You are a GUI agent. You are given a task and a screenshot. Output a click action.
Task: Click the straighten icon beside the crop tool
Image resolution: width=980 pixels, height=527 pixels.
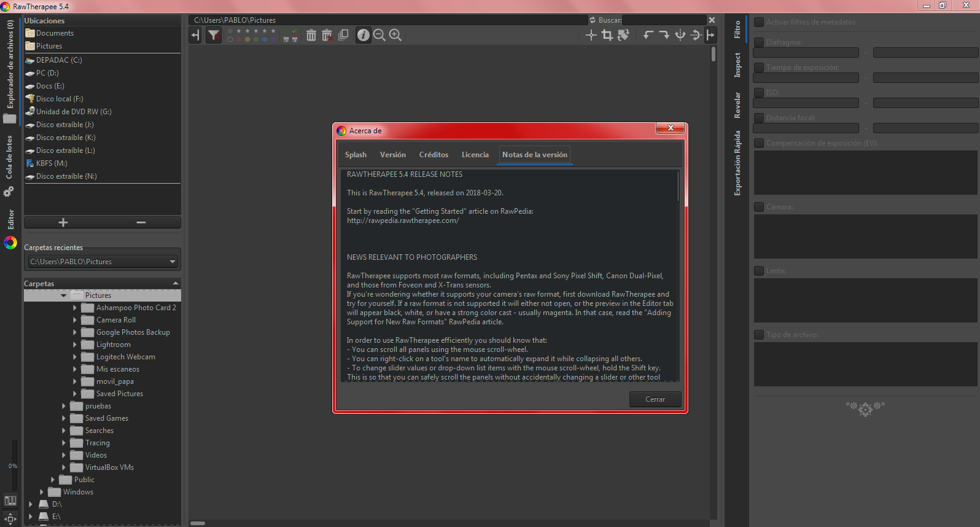click(x=623, y=35)
